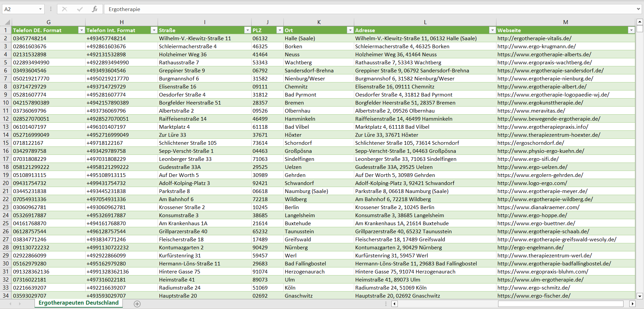This screenshot has width=644, height=309.
Task: Select row 1 header
Action: [6, 30]
